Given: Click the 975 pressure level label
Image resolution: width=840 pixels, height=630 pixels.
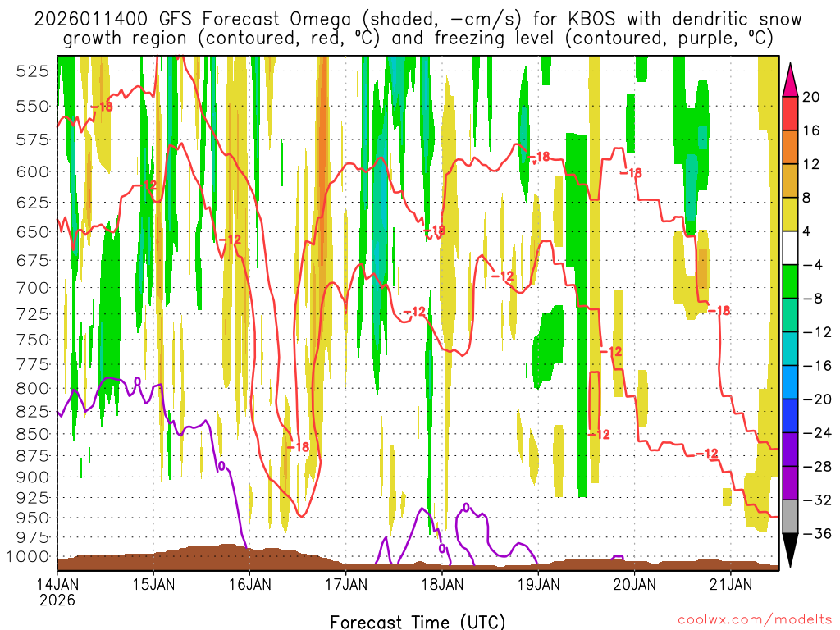Looking at the screenshot, I should coord(33,537).
